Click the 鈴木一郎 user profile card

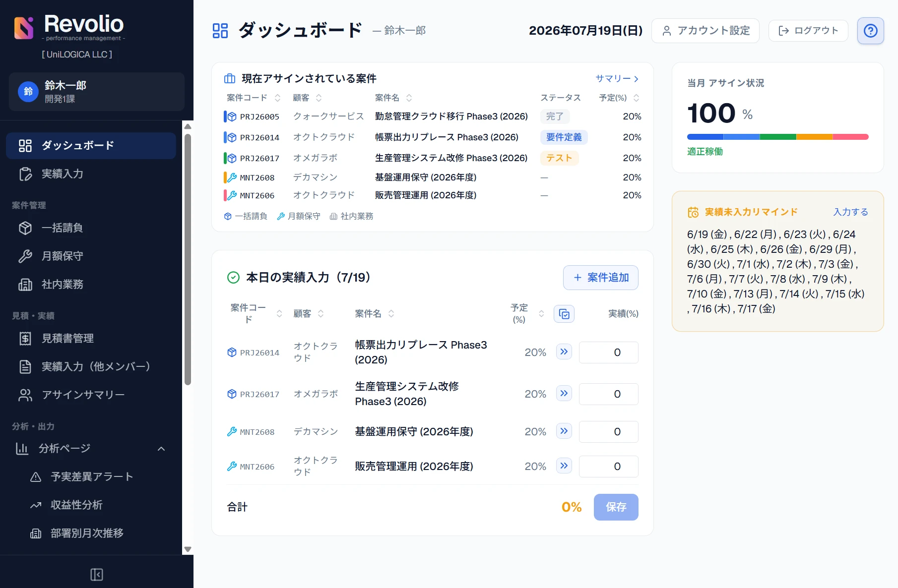(x=97, y=92)
